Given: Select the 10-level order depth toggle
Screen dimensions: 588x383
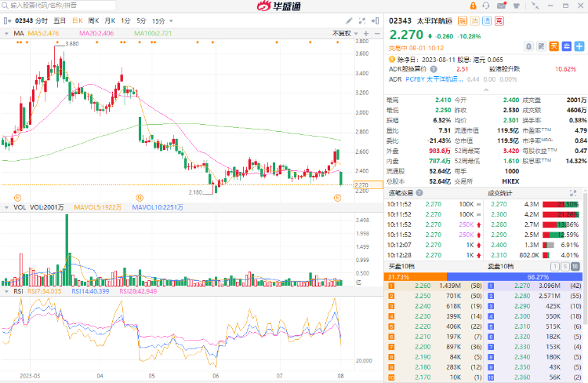Looking at the screenshot, I should [x=575, y=267].
